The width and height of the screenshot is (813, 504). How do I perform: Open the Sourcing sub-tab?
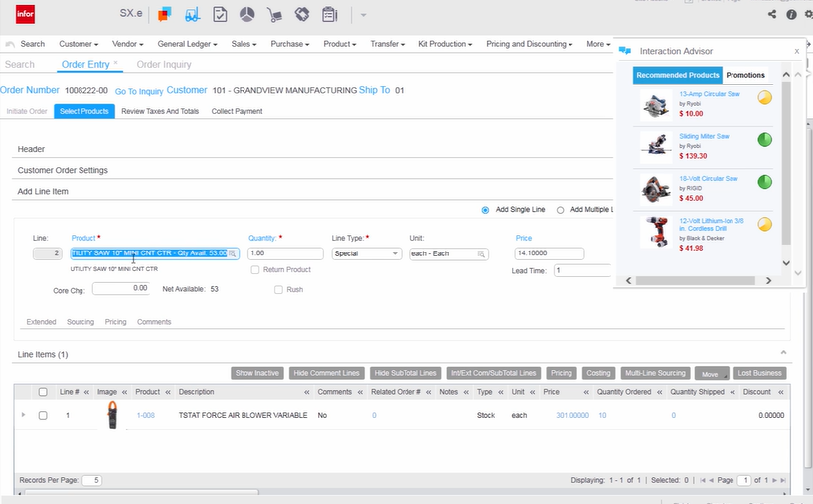pyautogui.click(x=81, y=322)
